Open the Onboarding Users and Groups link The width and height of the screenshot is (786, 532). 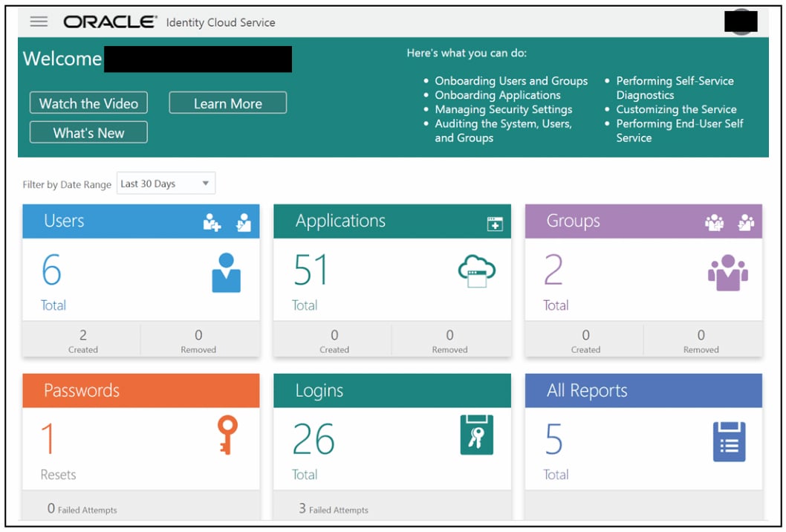pyautogui.click(x=511, y=81)
